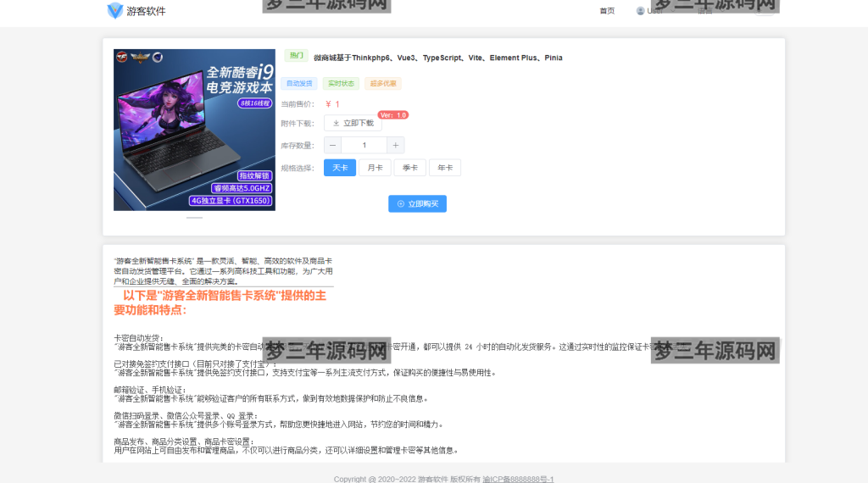
Task: Click the laptop product image thumbnail
Action: coord(194,130)
